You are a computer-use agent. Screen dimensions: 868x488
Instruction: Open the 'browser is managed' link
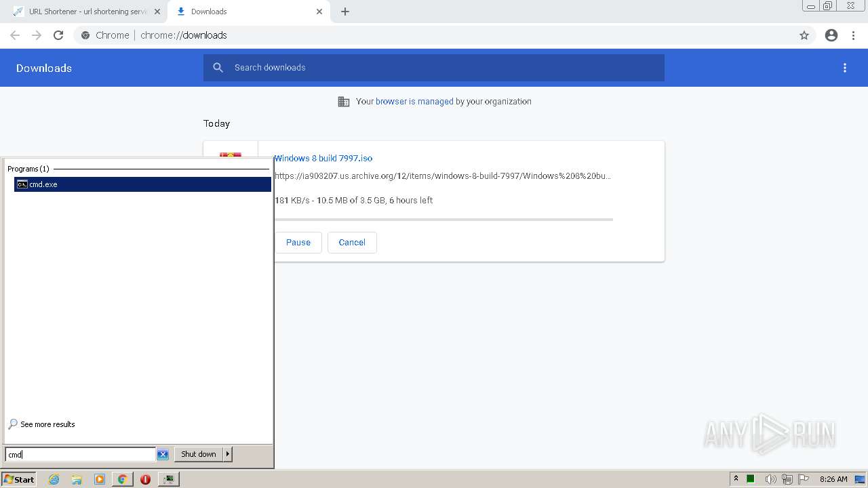[x=414, y=102]
